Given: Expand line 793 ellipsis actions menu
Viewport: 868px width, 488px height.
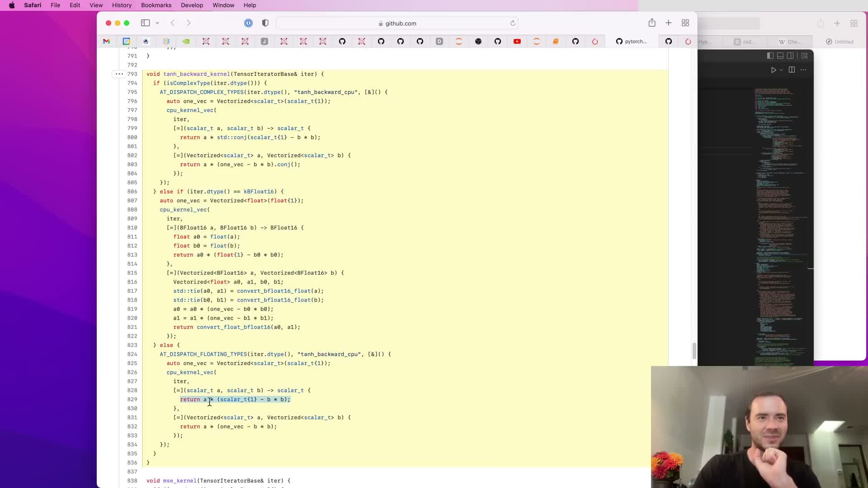Looking at the screenshot, I should click(x=119, y=74).
